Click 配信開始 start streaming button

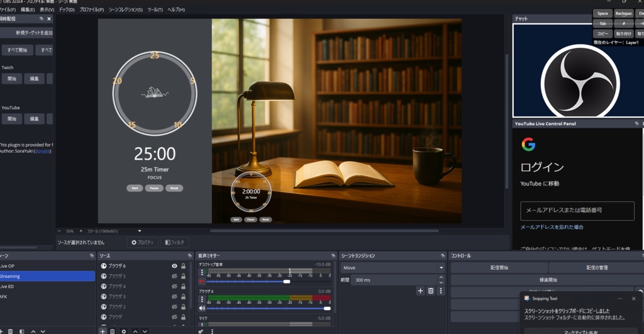click(499, 267)
